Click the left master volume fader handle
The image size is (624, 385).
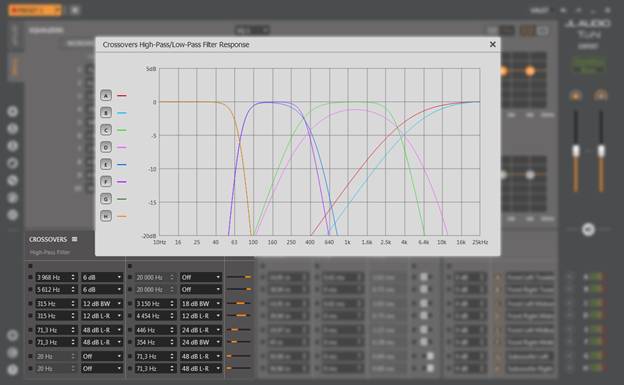(x=576, y=151)
